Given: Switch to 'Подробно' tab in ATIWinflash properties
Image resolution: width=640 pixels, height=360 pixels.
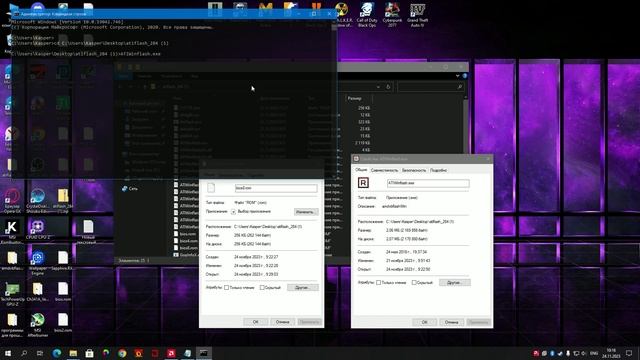Looking at the screenshot, I should (438, 170).
